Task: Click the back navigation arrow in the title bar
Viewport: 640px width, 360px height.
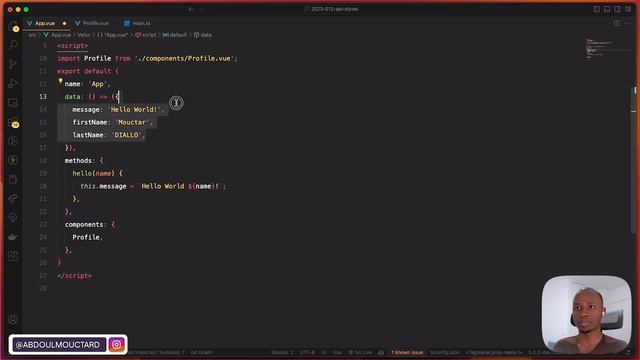Action: pyautogui.click(x=191, y=9)
